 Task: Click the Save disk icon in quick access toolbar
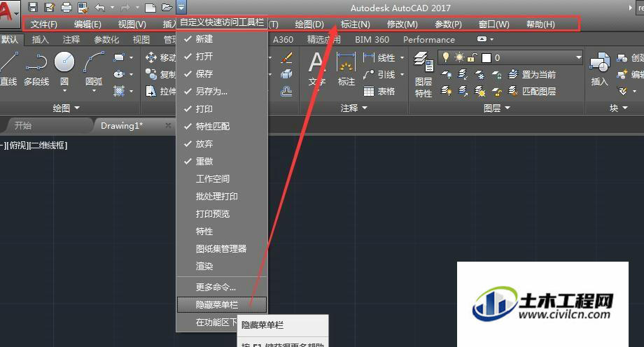pyautogui.click(x=33, y=7)
